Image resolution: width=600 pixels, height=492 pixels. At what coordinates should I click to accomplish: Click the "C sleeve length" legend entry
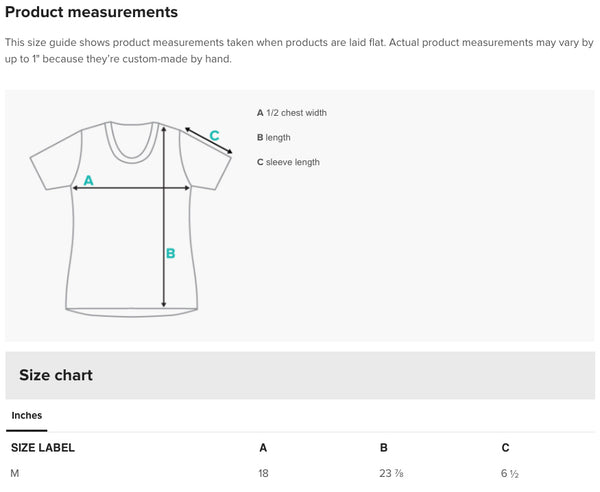[288, 162]
